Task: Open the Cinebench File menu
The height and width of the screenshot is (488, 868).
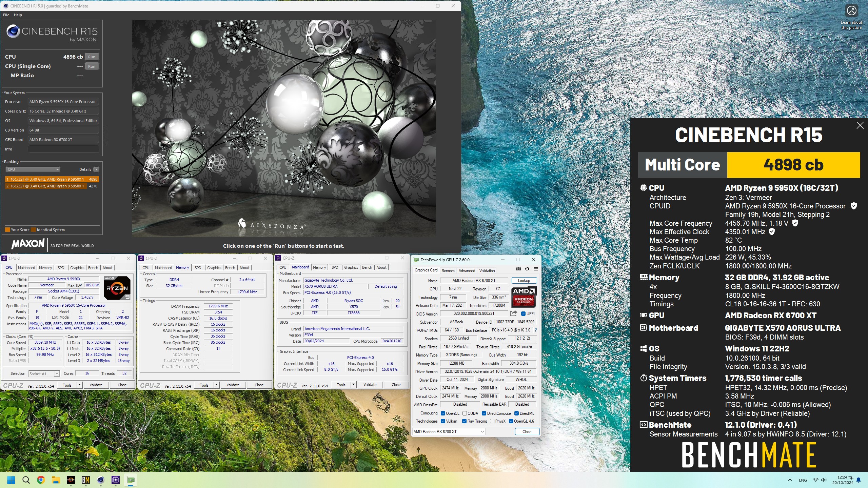Action: coord(6,15)
